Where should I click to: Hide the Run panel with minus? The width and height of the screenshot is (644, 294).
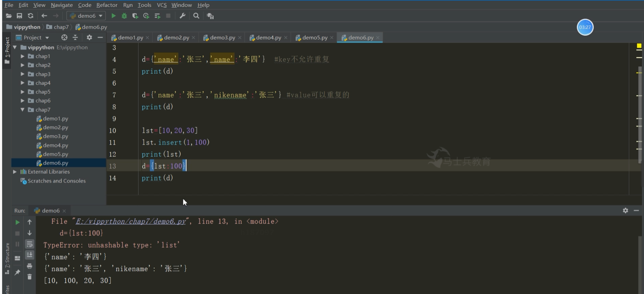click(636, 211)
